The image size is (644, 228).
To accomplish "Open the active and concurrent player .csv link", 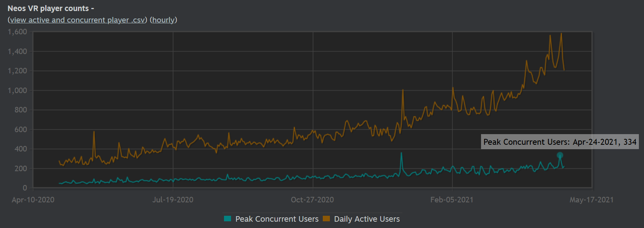I will pyautogui.click(x=78, y=20).
